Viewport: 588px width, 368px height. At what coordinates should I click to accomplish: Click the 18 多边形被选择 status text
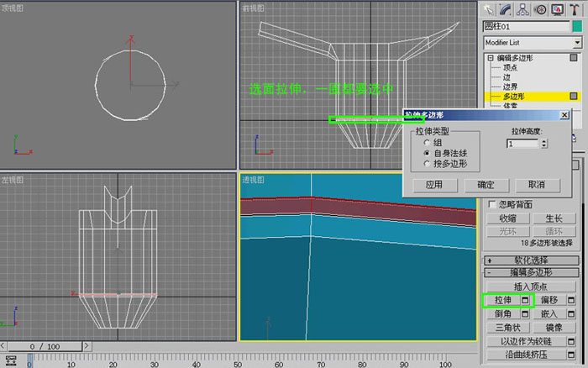[x=546, y=243]
